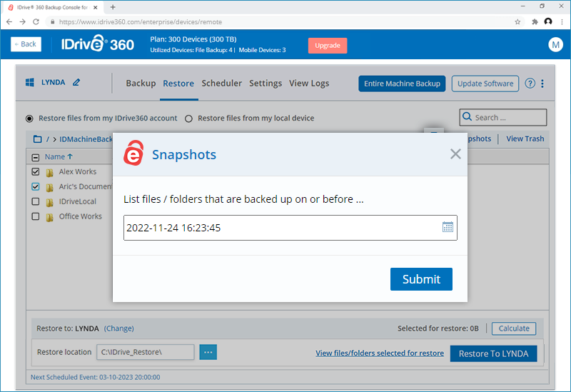Click the IDrive 360 logo
This screenshot has height=392, width=571.
tap(97, 44)
